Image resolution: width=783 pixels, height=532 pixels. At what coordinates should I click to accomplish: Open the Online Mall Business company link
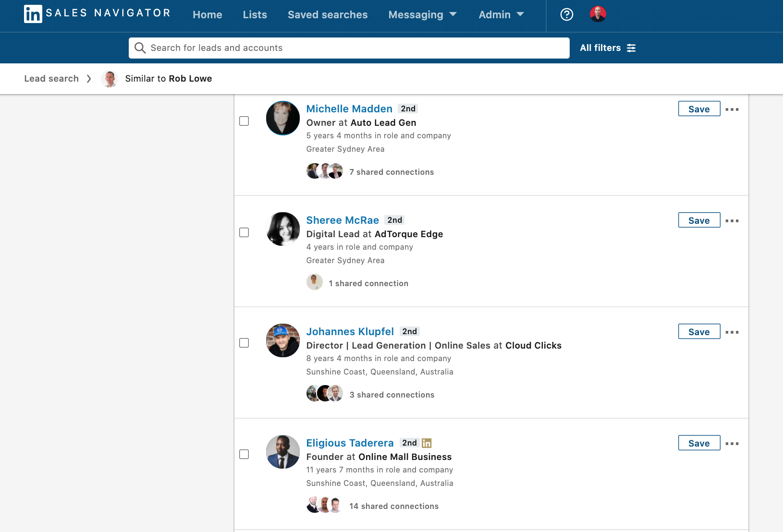click(x=405, y=457)
